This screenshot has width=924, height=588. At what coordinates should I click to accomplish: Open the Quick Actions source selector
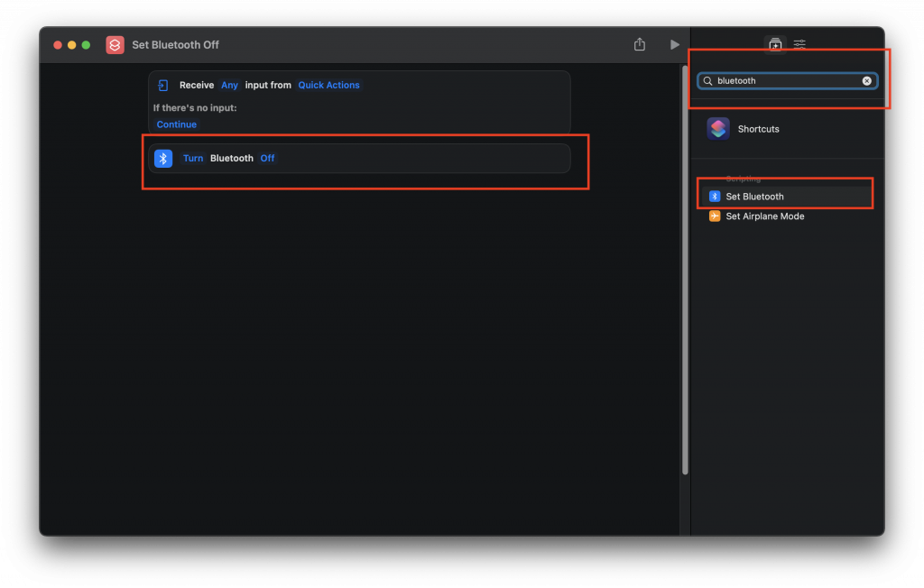coord(328,86)
